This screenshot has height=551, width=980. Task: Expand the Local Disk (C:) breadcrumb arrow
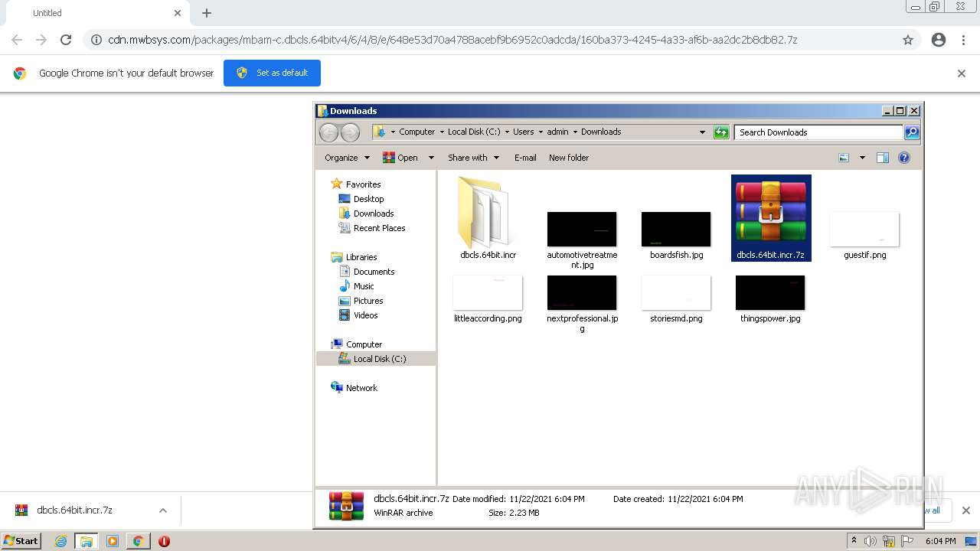tap(507, 132)
